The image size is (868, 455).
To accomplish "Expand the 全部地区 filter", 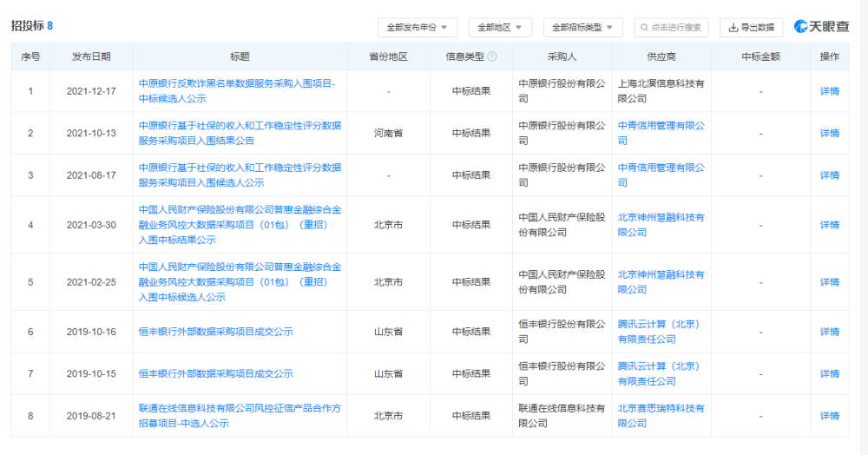I will click(500, 27).
